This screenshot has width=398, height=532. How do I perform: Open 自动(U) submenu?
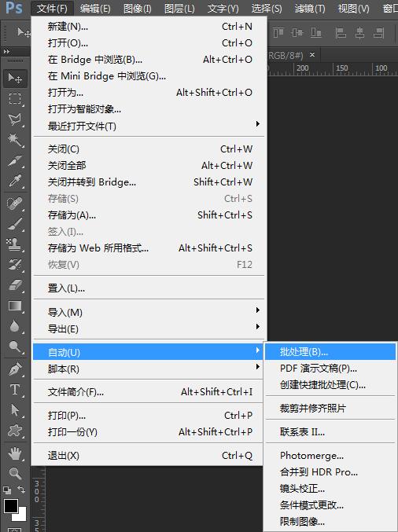click(x=149, y=352)
